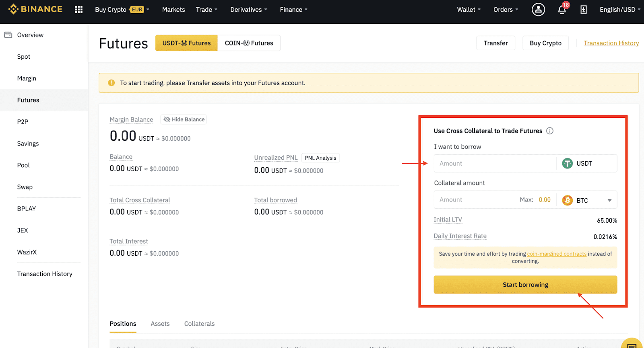The width and height of the screenshot is (644, 349).
Task: Open Transaction History in the sidebar
Action: tap(44, 274)
